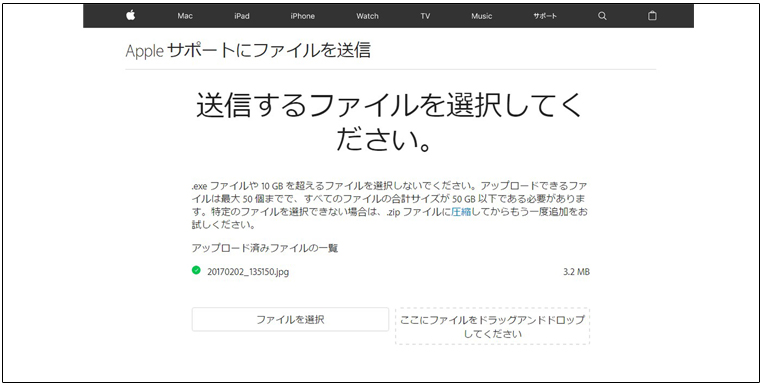The width and height of the screenshot is (763, 386).
Task: Open the iPad menu item
Action: pyautogui.click(x=242, y=16)
